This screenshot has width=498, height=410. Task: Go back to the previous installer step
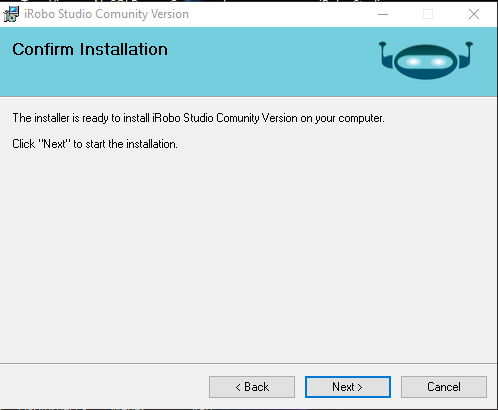[x=252, y=387]
